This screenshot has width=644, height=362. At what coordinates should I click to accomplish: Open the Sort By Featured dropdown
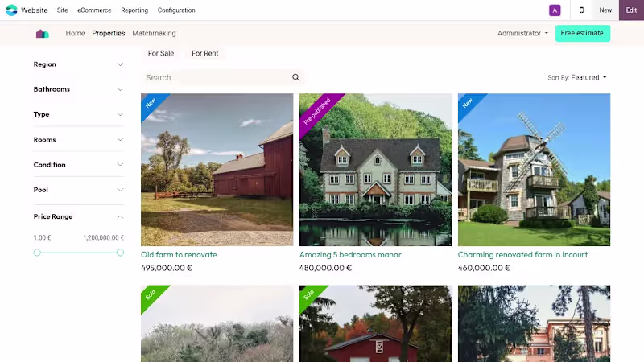click(577, 77)
